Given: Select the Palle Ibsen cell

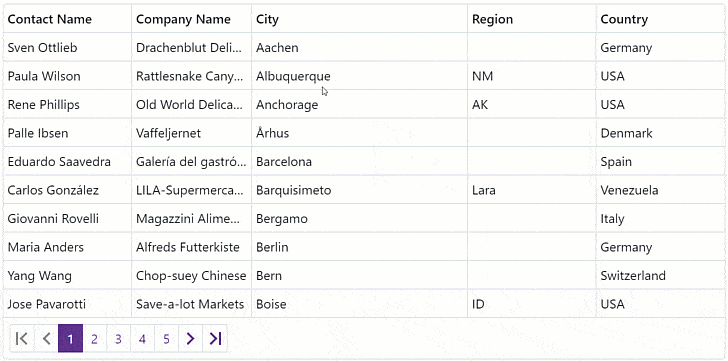Looking at the screenshot, I should (x=67, y=133).
